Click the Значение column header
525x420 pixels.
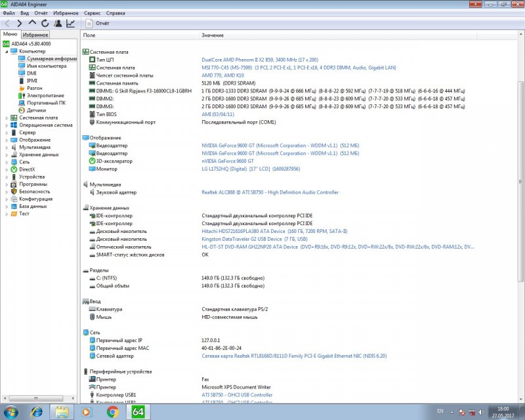212,35
